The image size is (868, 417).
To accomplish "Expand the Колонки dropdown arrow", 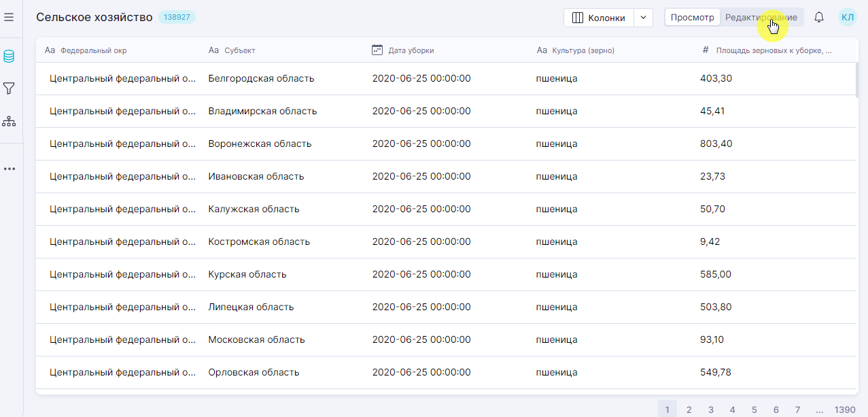I will (x=643, y=18).
